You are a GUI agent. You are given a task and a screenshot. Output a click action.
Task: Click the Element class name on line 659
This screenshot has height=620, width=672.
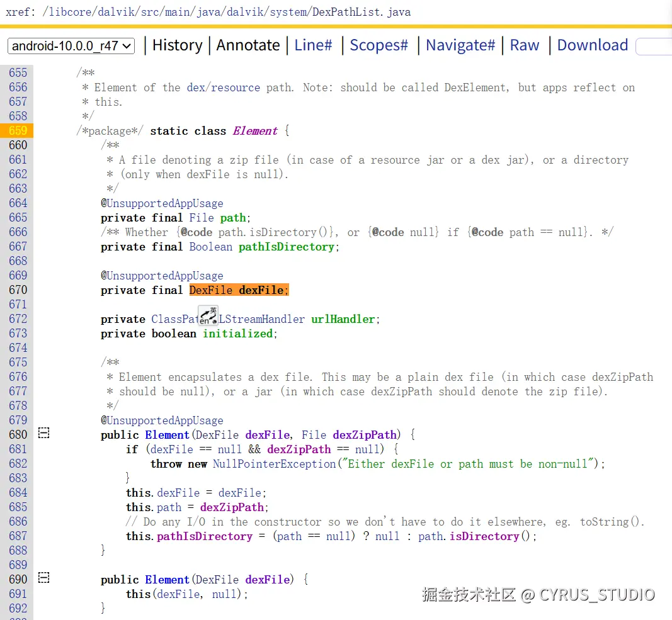[255, 131]
